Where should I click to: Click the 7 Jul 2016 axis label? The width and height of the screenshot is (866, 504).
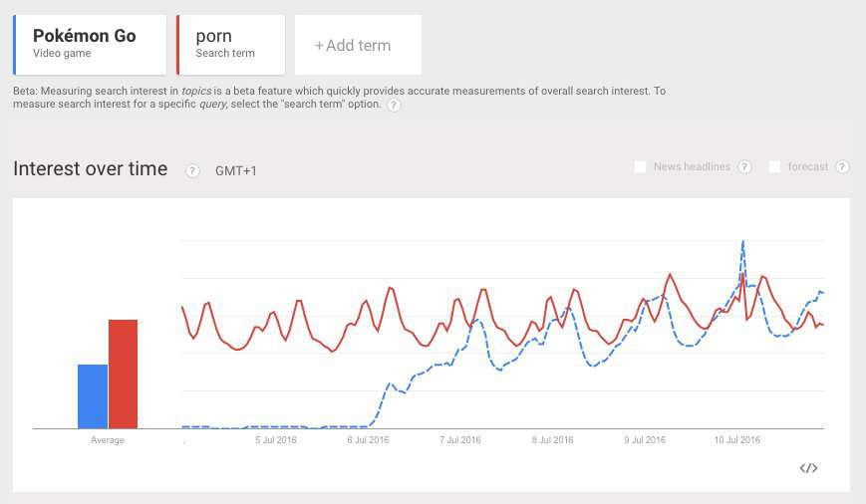click(460, 439)
